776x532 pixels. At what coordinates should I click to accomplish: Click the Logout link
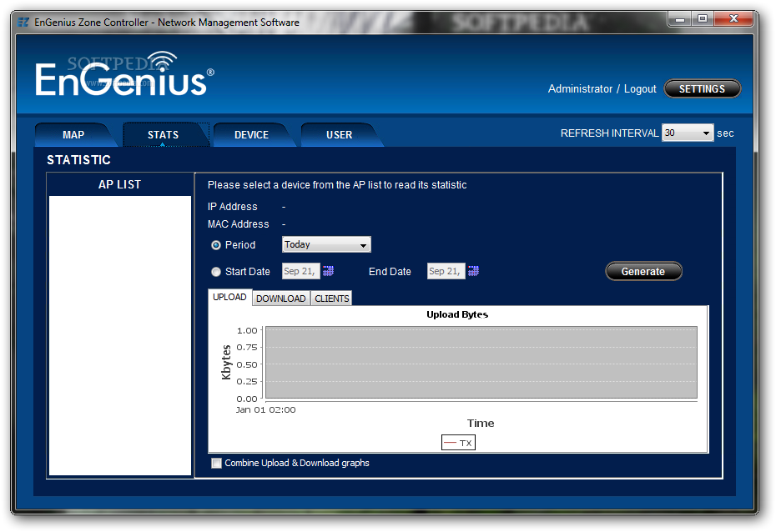pos(640,89)
